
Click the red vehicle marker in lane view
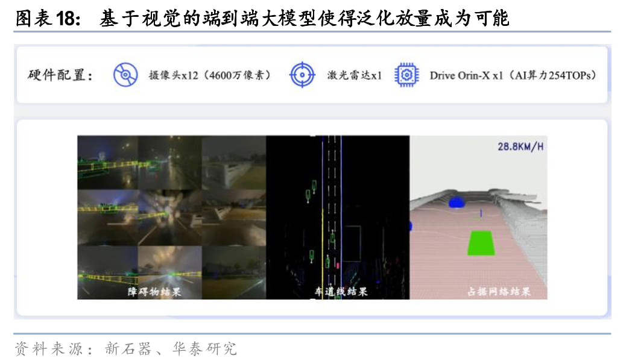(337, 265)
